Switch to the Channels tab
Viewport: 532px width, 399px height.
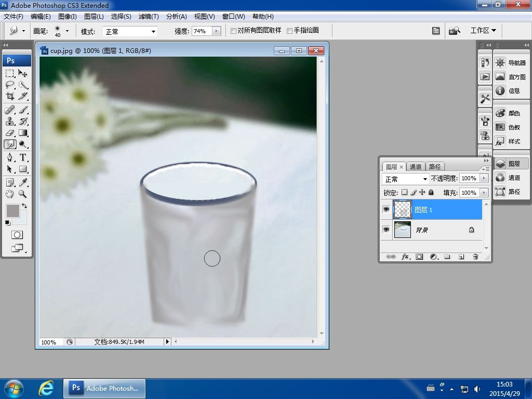pyautogui.click(x=415, y=167)
